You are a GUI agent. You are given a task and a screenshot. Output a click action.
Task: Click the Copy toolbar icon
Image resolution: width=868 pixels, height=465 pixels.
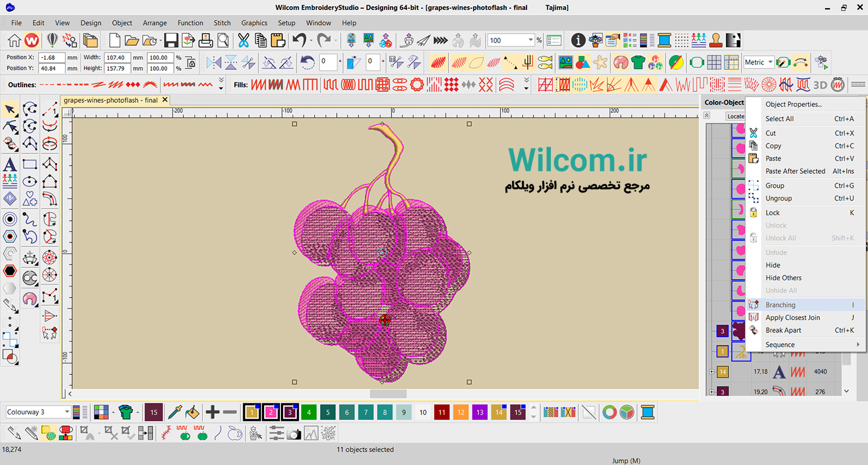(x=260, y=40)
